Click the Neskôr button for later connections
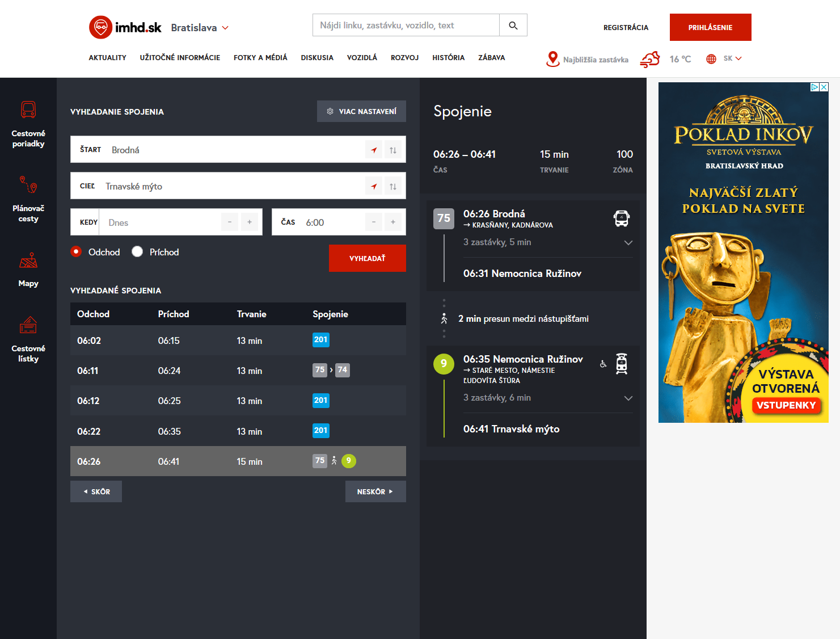Viewport: 840px width, 639px height. point(375,491)
